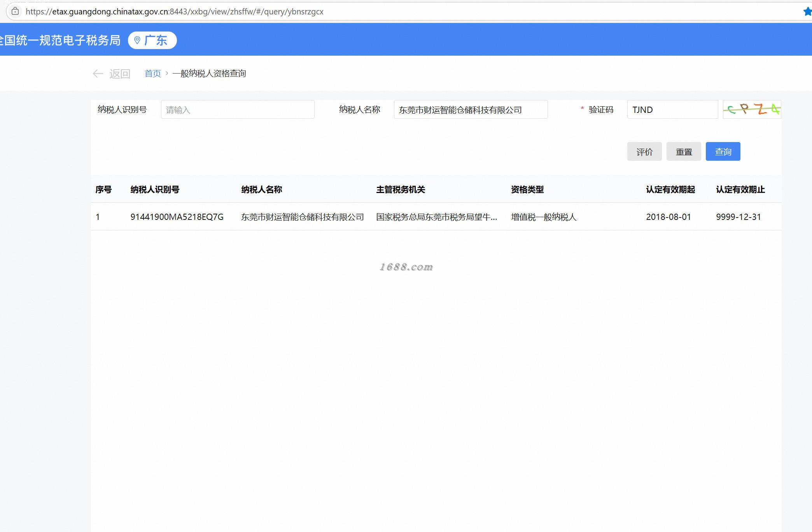This screenshot has height=532, width=812.
Task: Click the 一般纳税人资格查询 breadcrumb item
Action: click(209, 74)
